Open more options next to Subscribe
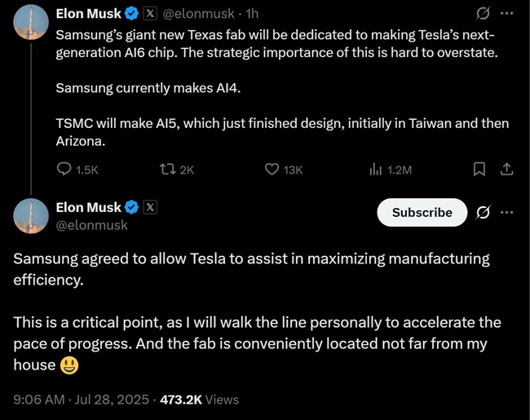Image resolution: width=530 pixels, height=420 pixels. [x=506, y=212]
